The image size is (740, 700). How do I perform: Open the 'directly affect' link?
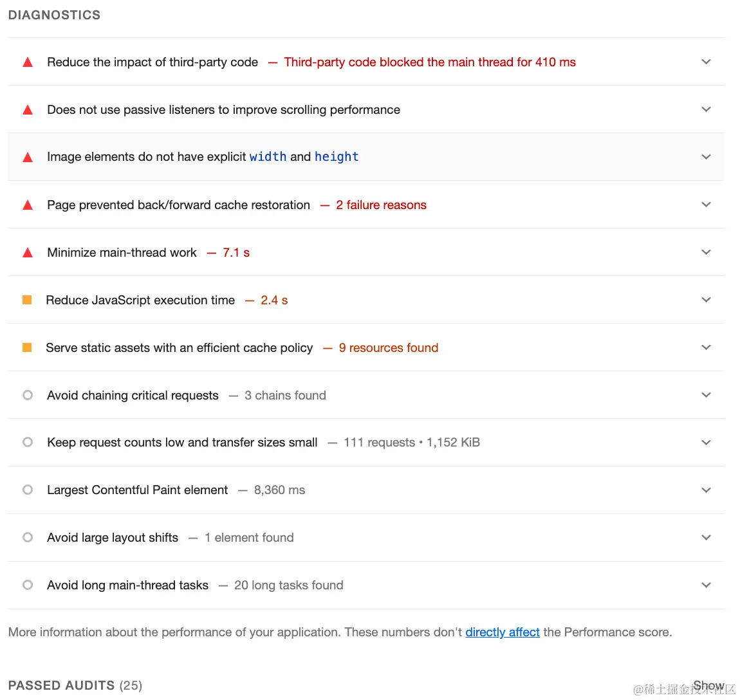click(x=502, y=632)
